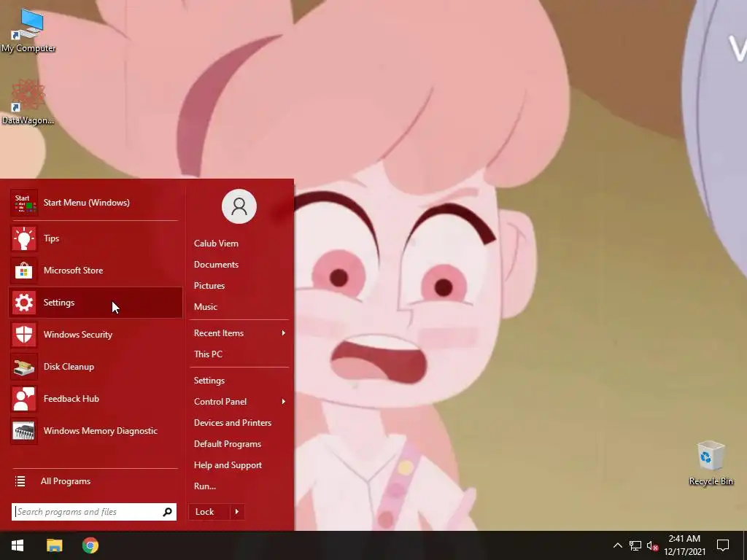Screen dimensions: 747x560
Task: Open the Calub Viem user folder
Action: click(216, 244)
